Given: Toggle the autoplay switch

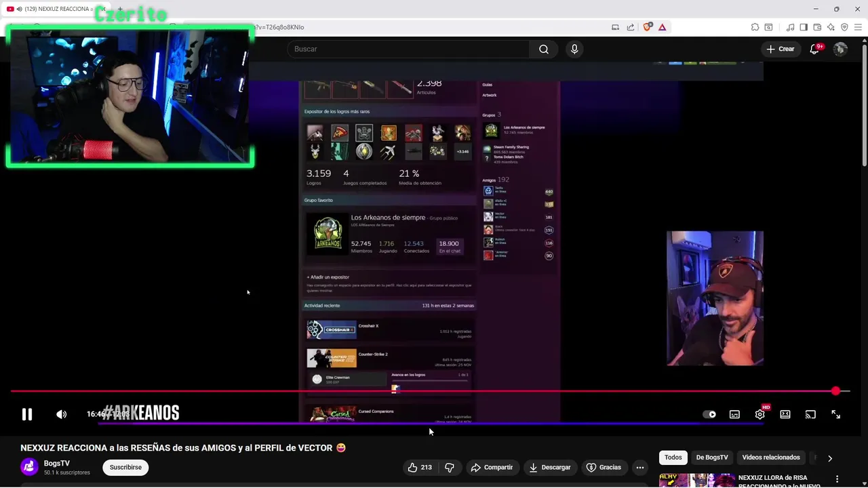Looking at the screenshot, I should point(709,414).
